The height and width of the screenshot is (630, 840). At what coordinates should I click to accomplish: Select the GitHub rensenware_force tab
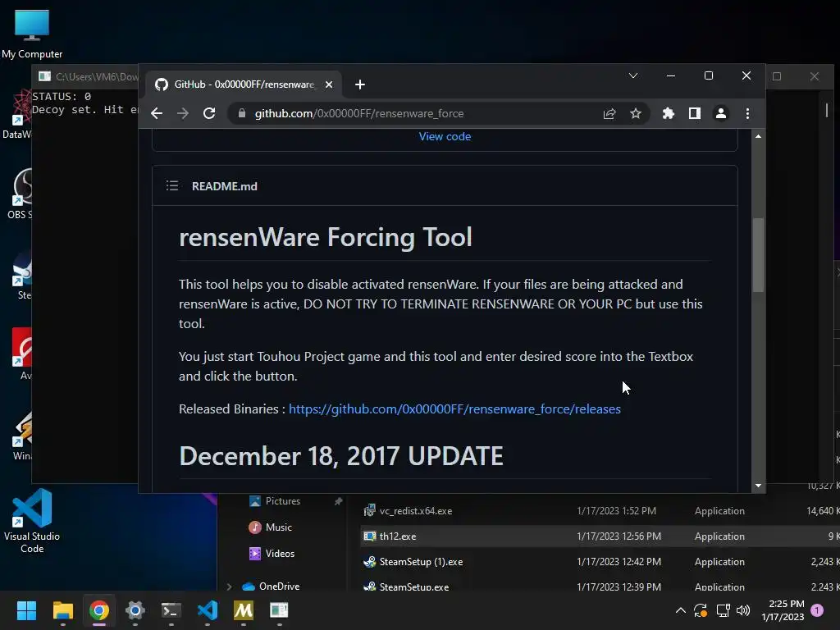pyautogui.click(x=243, y=84)
